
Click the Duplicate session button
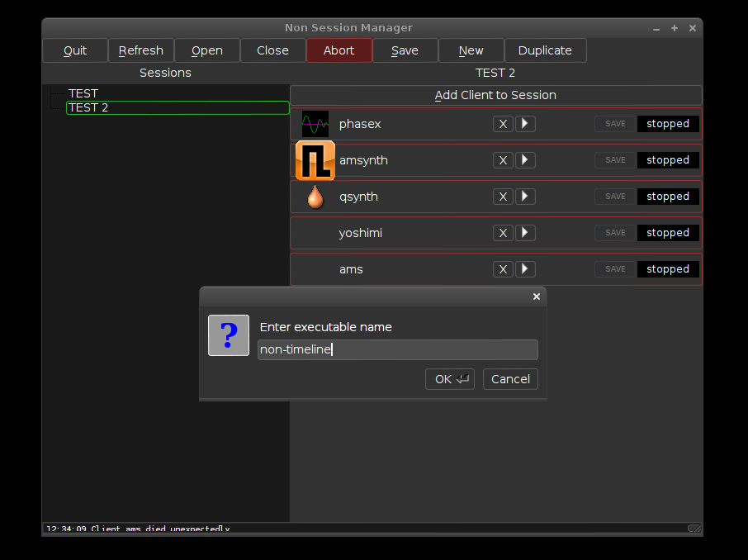tap(545, 50)
